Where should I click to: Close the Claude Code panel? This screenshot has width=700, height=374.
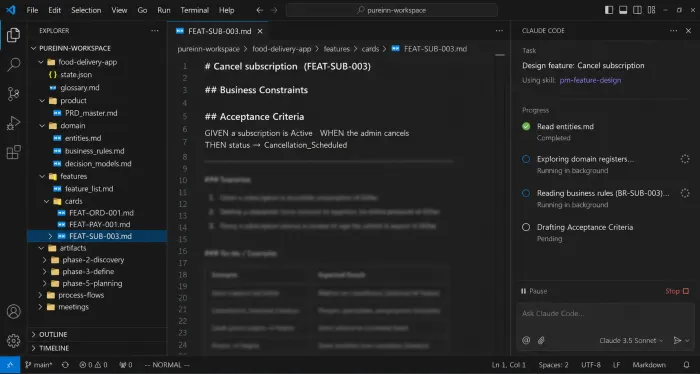click(688, 31)
